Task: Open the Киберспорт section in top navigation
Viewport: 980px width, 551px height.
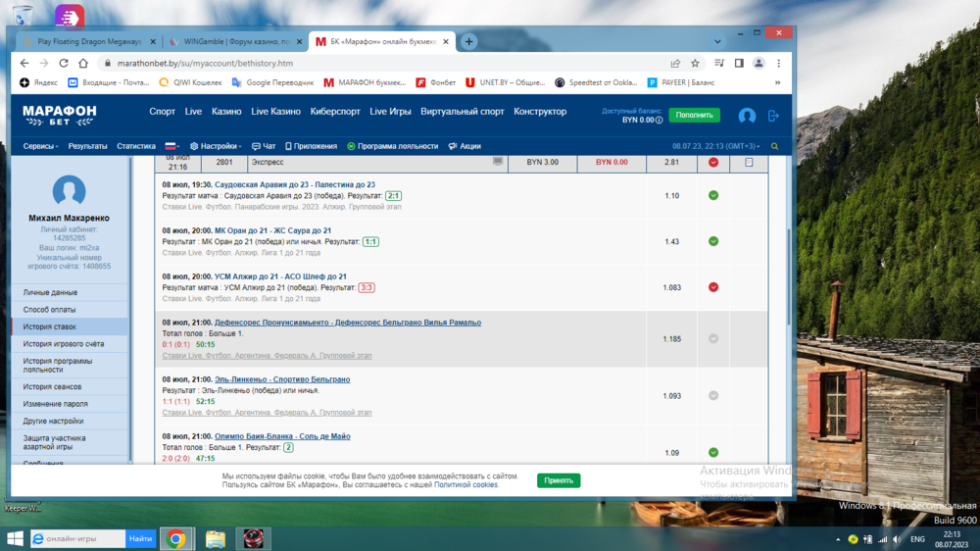Action: (x=335, y=112)
